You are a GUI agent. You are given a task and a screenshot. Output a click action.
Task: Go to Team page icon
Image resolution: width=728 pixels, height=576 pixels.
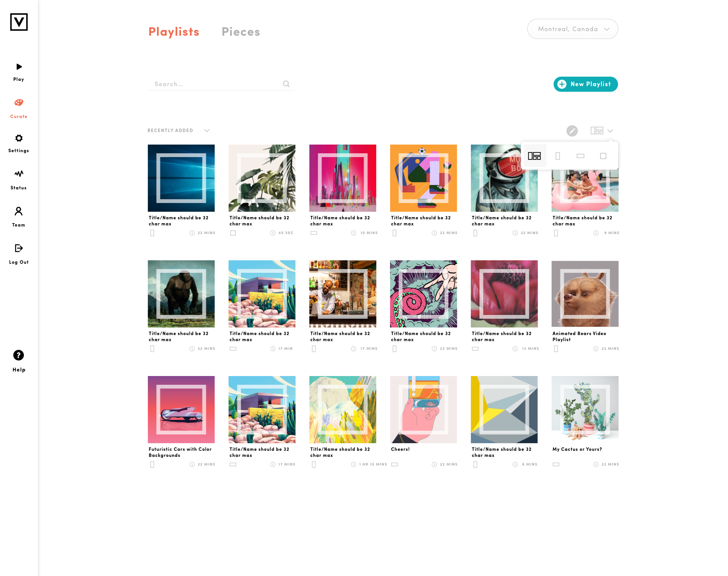click(19, 211)
